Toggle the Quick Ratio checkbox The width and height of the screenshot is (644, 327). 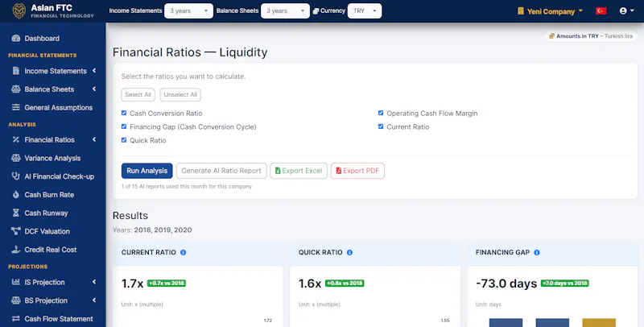tap(124, 140)
